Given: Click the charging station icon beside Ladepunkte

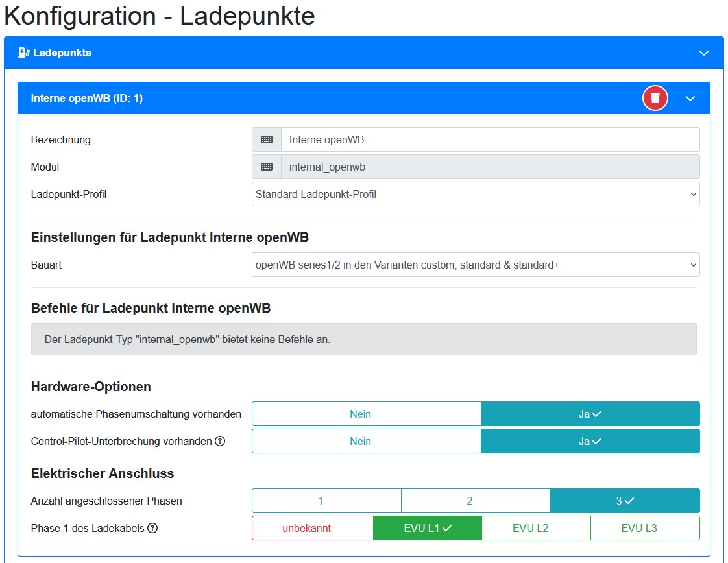Looking at the screenshot, I should click(x=23, y=53).
